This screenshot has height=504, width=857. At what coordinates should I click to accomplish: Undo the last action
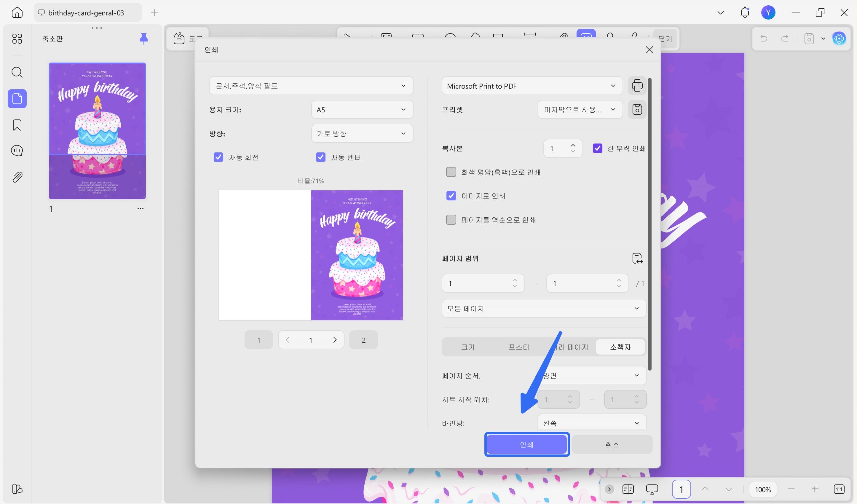click(764, 38)
